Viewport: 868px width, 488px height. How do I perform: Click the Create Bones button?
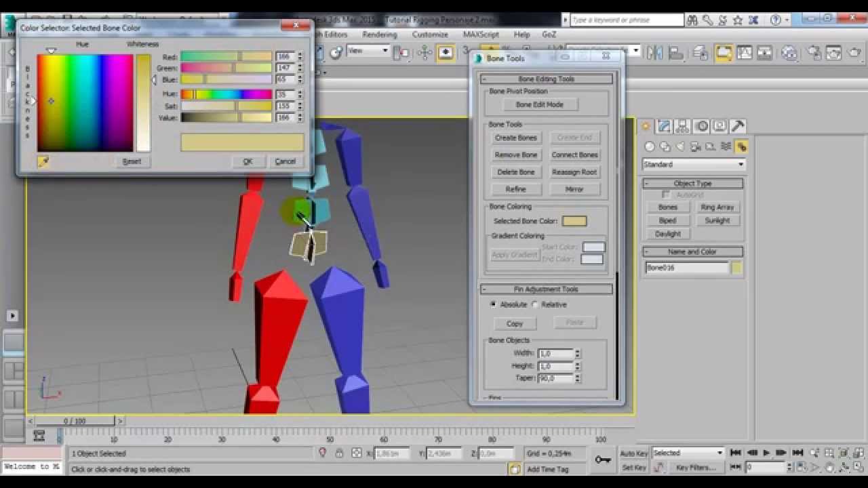(x=516, y=138)
